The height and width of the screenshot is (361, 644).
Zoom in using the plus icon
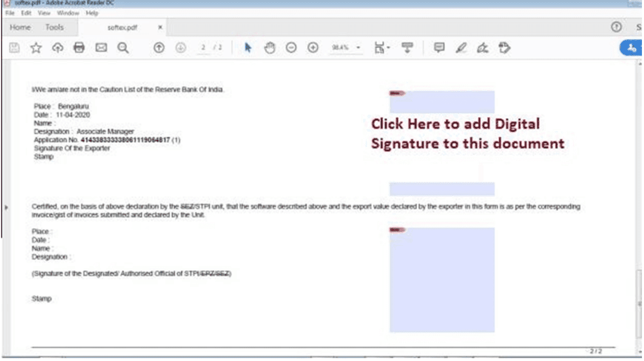312,48
